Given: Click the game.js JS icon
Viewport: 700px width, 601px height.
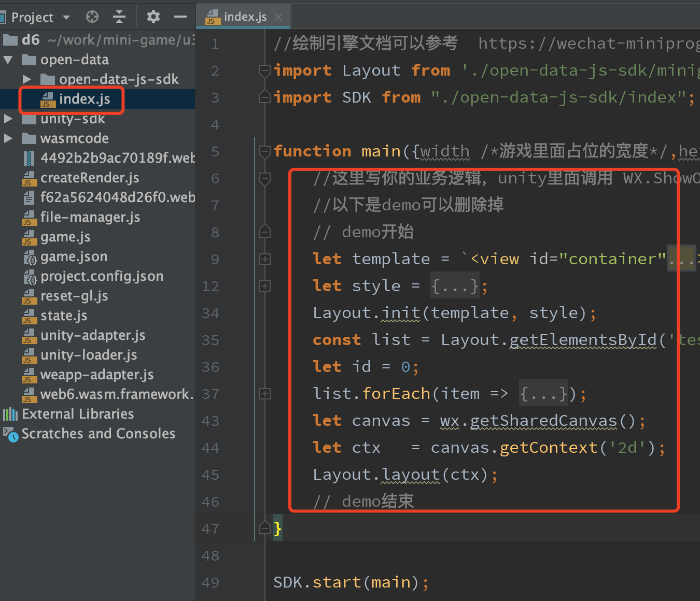Looking at the screenshot, I should pos(29,237).
